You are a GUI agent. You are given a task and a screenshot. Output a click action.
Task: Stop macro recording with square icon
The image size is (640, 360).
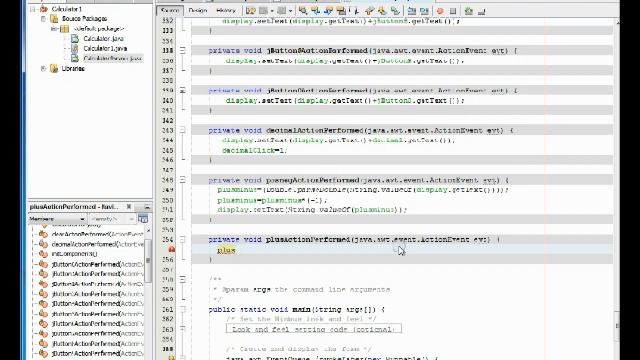coord(453,11)
